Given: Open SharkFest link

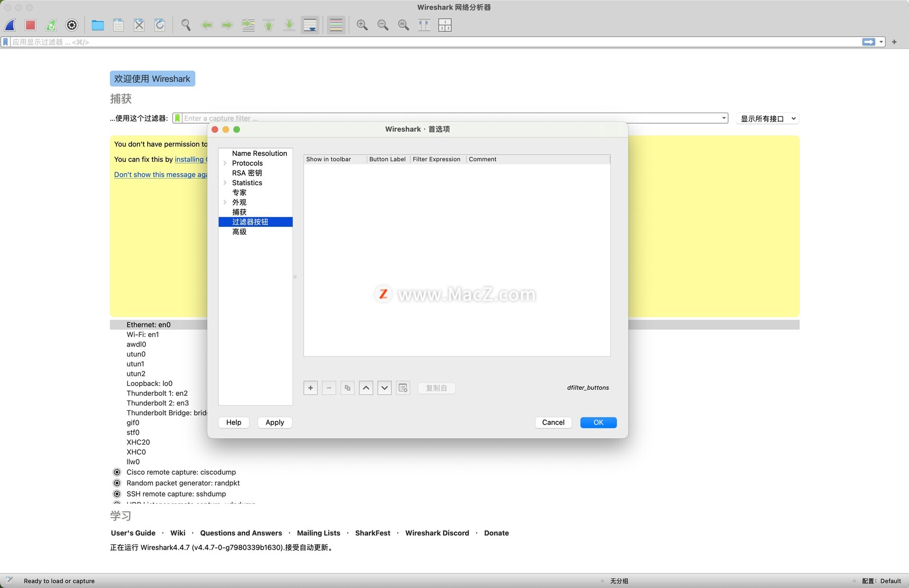Looking at the screenshot, I should click(373, 533).
